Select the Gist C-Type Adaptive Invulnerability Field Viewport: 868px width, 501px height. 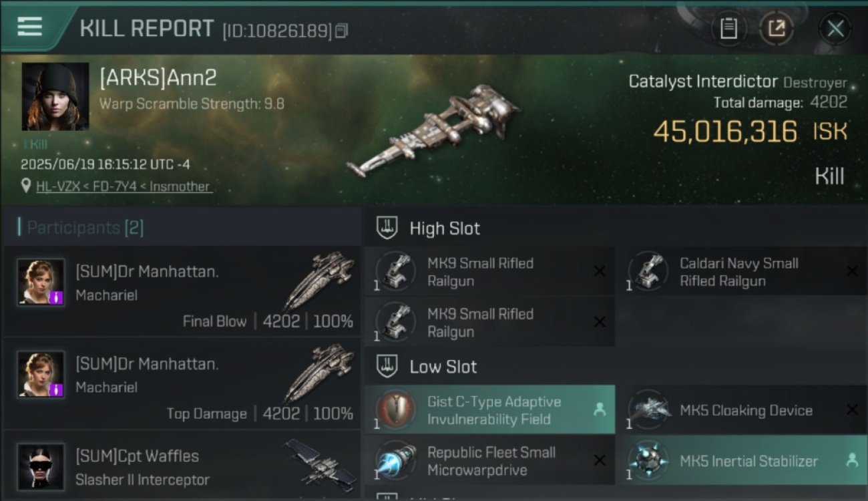point(489,410)
